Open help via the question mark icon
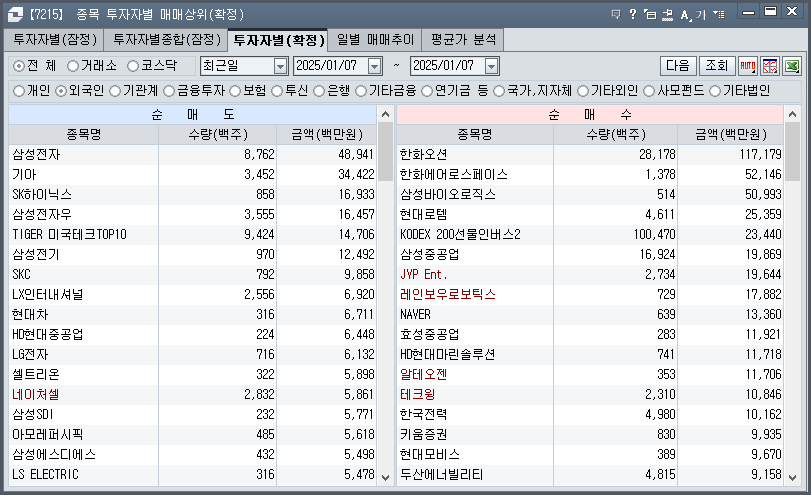 click(x=633, y=14)
